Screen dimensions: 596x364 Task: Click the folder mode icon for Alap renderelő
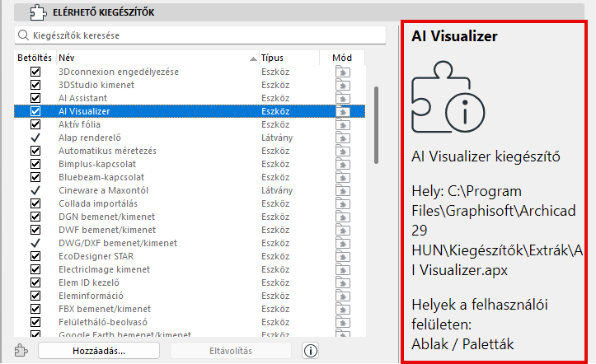pos(343,138)
